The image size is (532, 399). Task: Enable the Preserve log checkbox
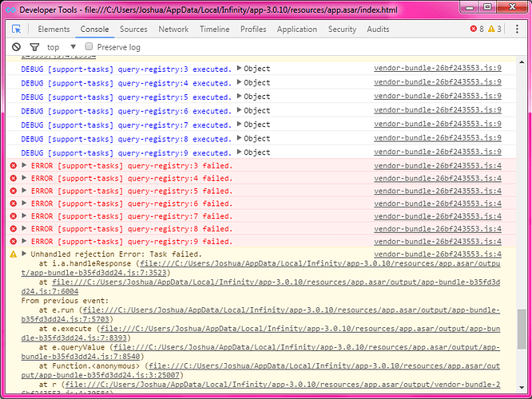(89, 47)
